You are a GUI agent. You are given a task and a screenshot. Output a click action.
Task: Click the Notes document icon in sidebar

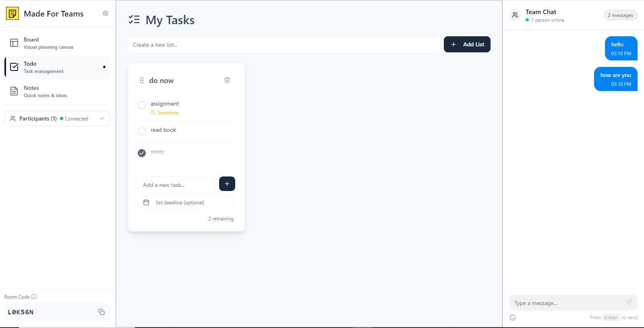[14, 91]
